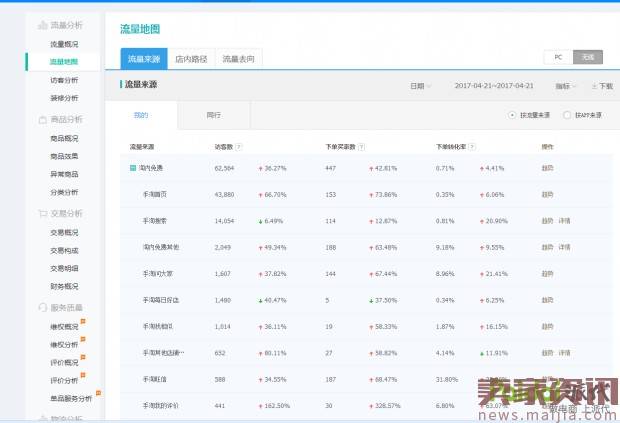Screen dimensions: 620x423
Task: Click the 交易分析 cart section icon
Action: tap(42, 213)
